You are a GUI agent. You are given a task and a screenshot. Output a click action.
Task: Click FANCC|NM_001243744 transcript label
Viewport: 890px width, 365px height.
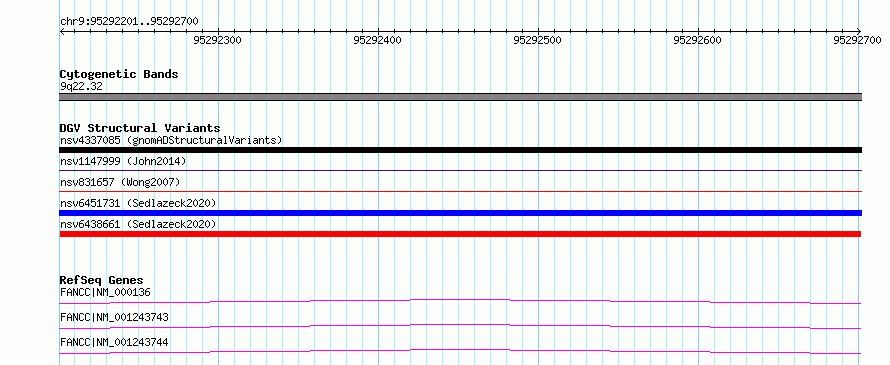click(x=114, y=343)
